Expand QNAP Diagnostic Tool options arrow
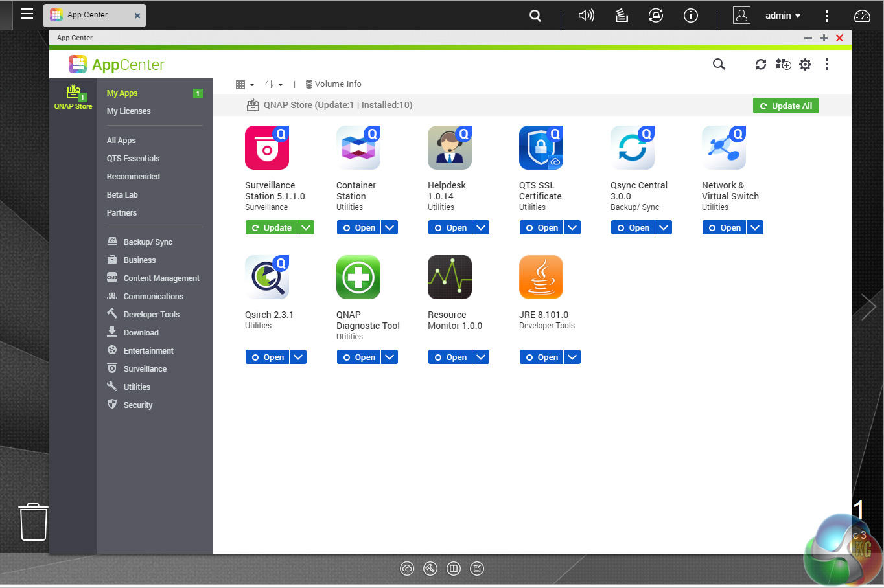 [390, 357]
